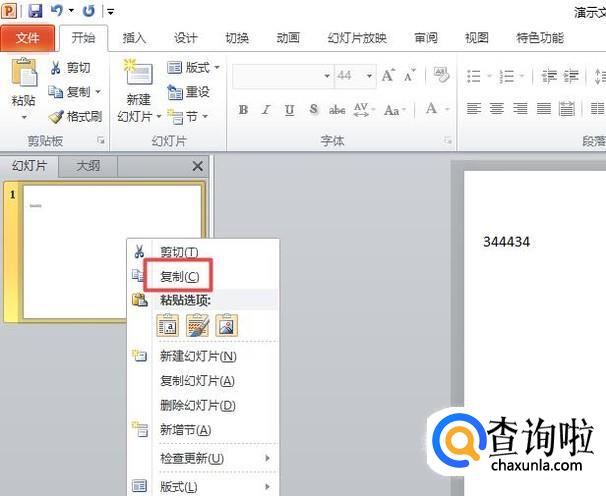Choose 删除幻灯片(D) from context menu
Viewport: 606px width, 496px height.
(x=198, y=406)
